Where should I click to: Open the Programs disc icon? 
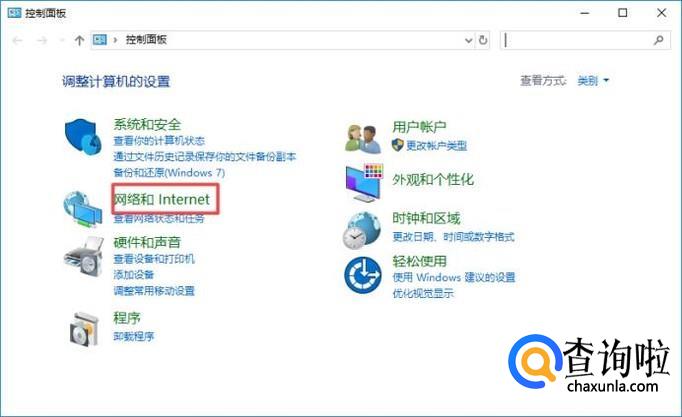(84, 329)
